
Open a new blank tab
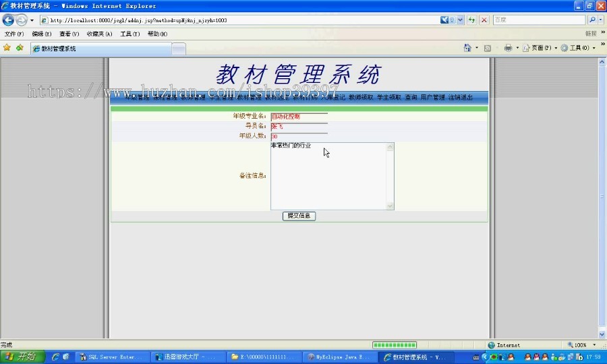[x=179, y=49]
